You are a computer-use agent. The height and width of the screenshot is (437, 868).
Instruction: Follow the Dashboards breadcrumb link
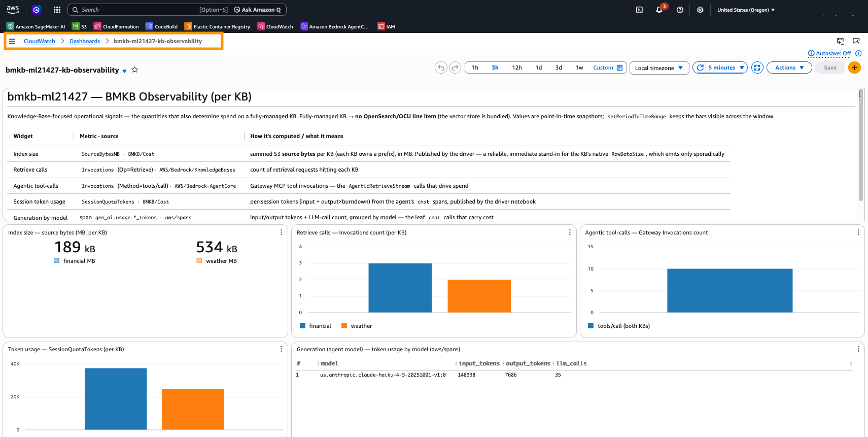coord(85,41)
